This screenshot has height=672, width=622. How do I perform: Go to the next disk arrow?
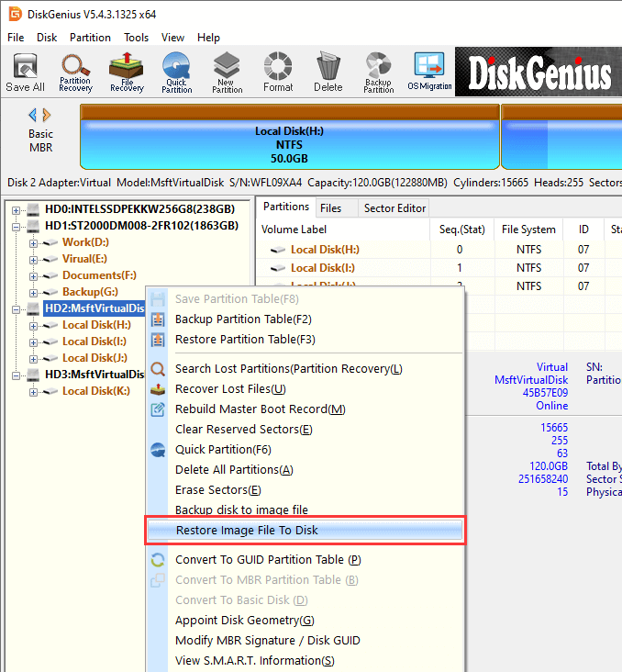point(48,115)
